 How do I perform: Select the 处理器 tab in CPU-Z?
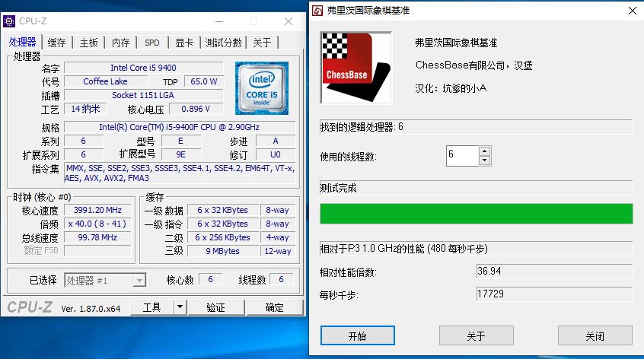coord(22,42)
